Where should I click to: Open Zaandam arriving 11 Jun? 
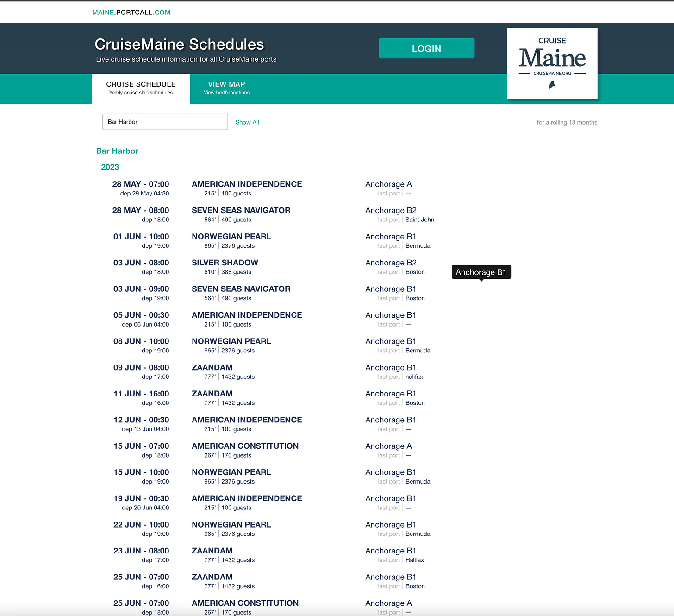(212, 394)
